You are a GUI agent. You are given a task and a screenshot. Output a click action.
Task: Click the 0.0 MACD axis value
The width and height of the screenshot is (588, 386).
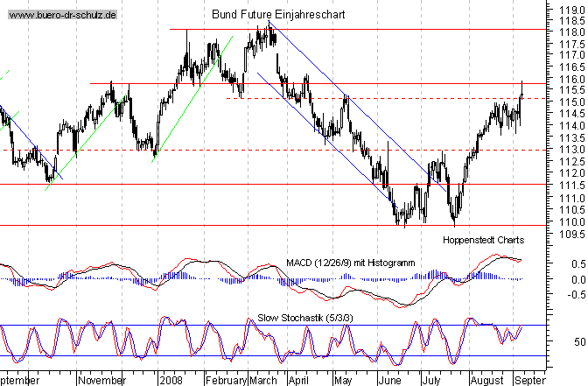point(578,280)
